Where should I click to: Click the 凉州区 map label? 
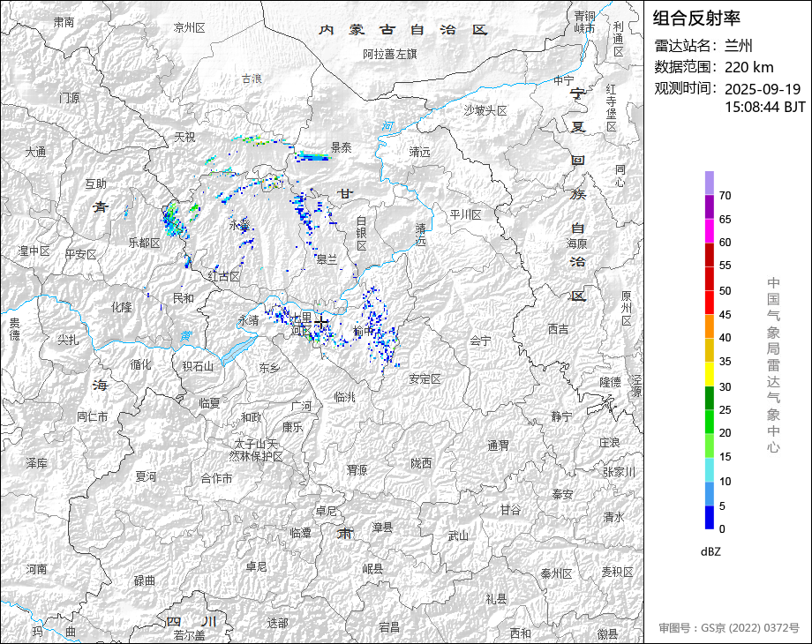(x=190, y=27)
